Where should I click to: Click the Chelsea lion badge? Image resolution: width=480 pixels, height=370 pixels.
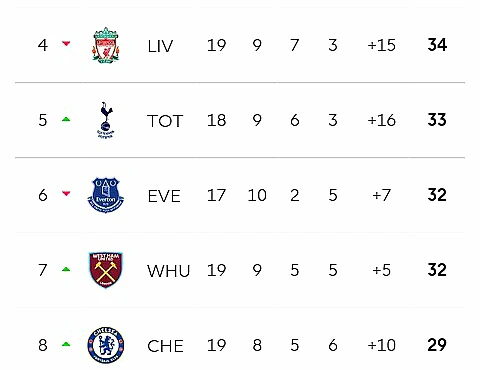click(x=106, y=345)
